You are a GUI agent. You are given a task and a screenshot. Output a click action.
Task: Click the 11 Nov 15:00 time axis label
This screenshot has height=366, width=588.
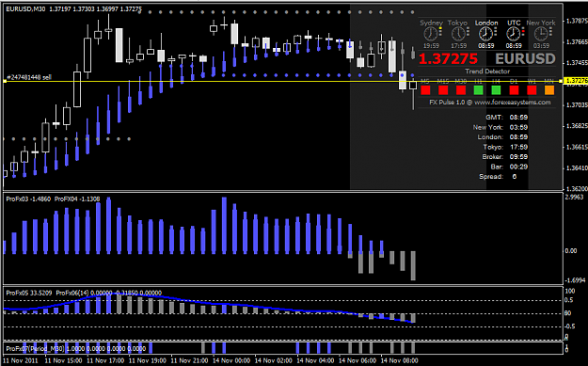click(x=63, y=360)
